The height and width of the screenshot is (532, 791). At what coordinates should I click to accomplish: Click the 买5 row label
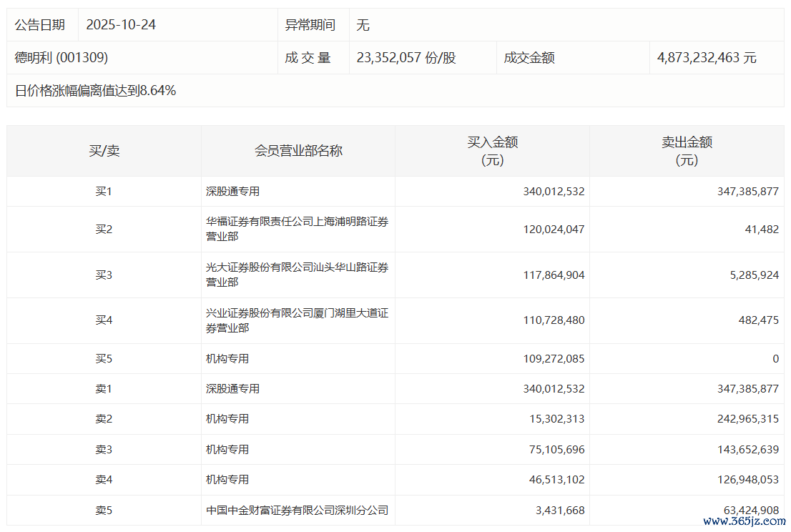tap(104, 359)
